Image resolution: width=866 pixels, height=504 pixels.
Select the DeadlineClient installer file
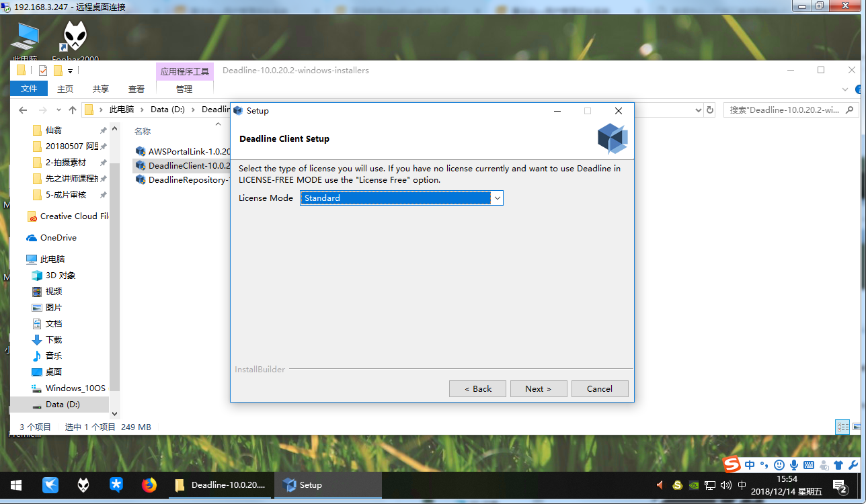point(183,165)
